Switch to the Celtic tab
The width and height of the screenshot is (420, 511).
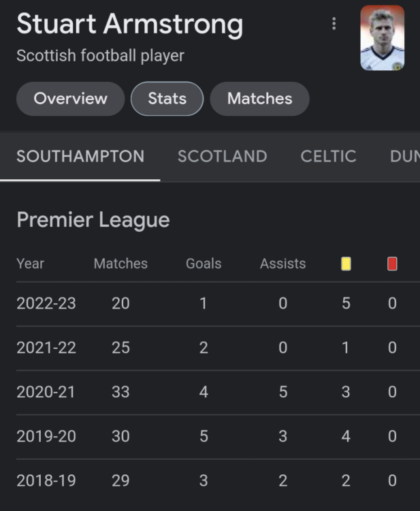point(328,156)
